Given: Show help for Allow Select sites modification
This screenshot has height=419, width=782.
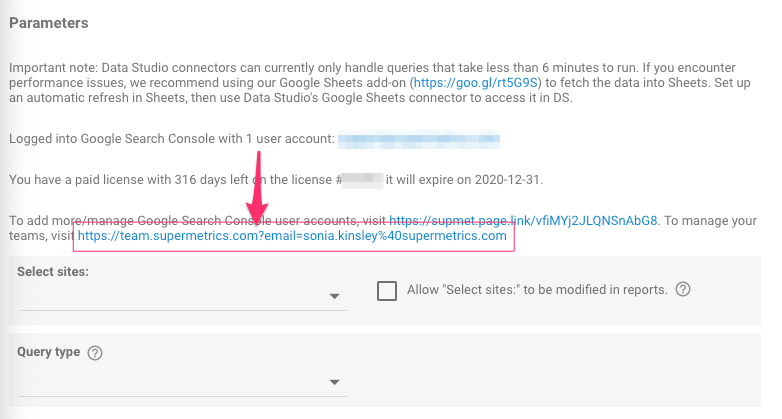Looking at the screenshot, I should (x=683, y=289).
